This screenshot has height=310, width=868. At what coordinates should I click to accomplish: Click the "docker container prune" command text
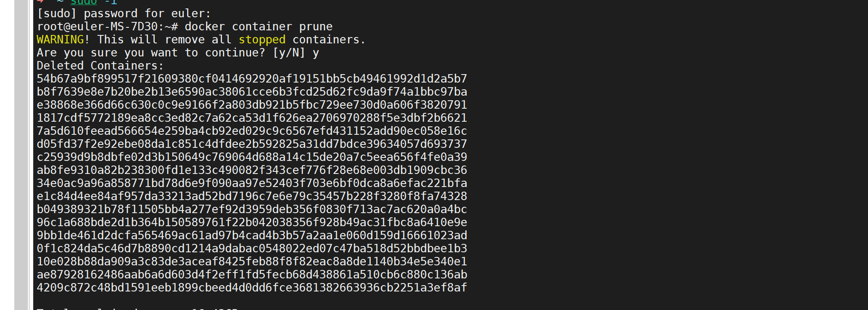pyautogui.click(x=258, y=27)
